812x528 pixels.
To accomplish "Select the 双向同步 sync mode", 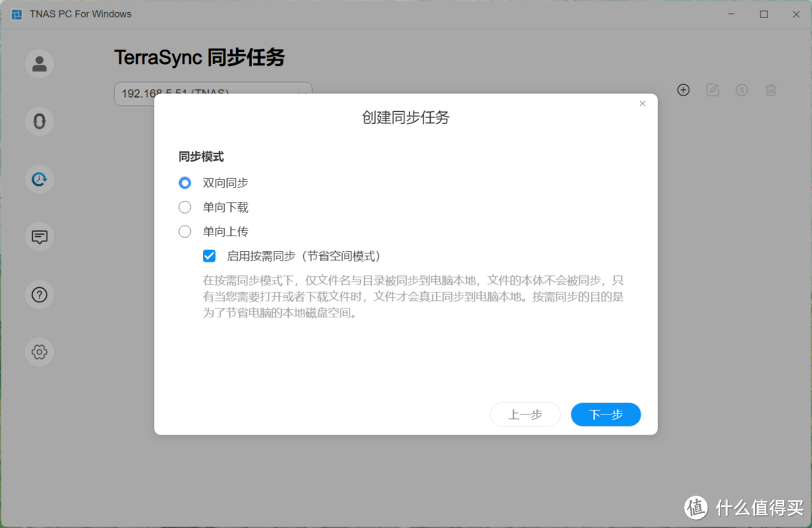I will tap(184, 183).
